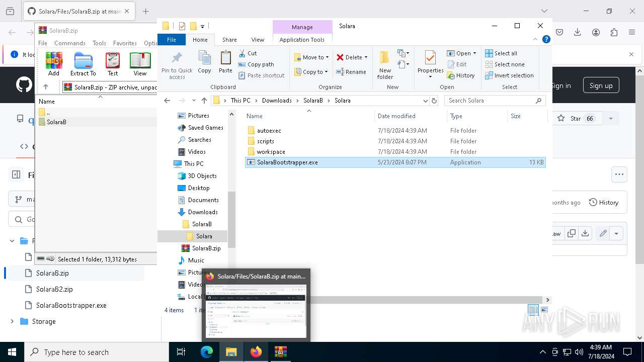Click Paste shortcut option
The image size is (644, 362).
pyautogui.click(x=261, y=75)
